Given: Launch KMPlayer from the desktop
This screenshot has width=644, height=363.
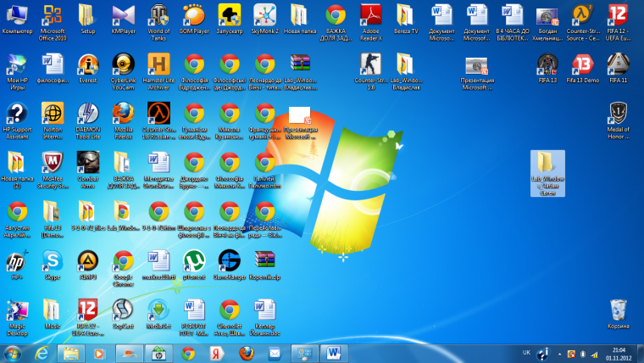Looking at the screenshot, I should 123,15.
